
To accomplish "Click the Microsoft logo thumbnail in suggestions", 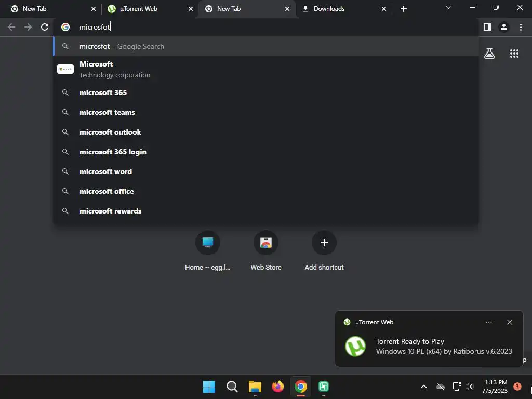I will click(x=65, y=69).
